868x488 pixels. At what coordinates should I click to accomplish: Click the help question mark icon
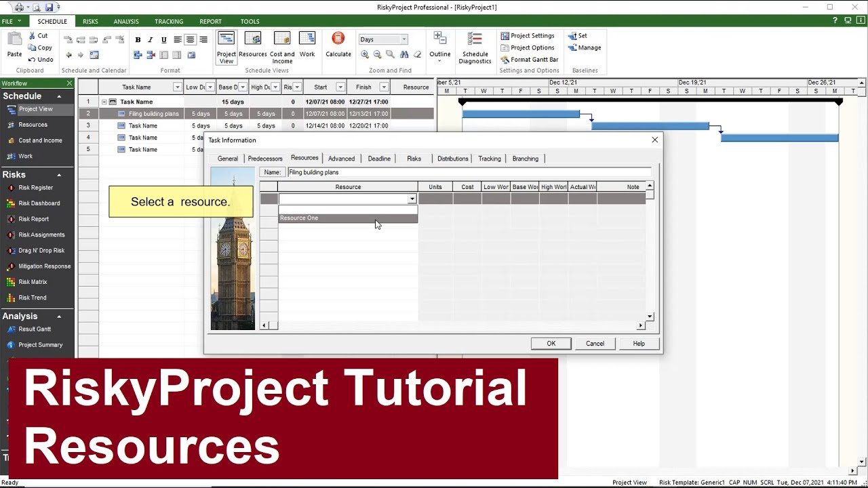point(836,21)
